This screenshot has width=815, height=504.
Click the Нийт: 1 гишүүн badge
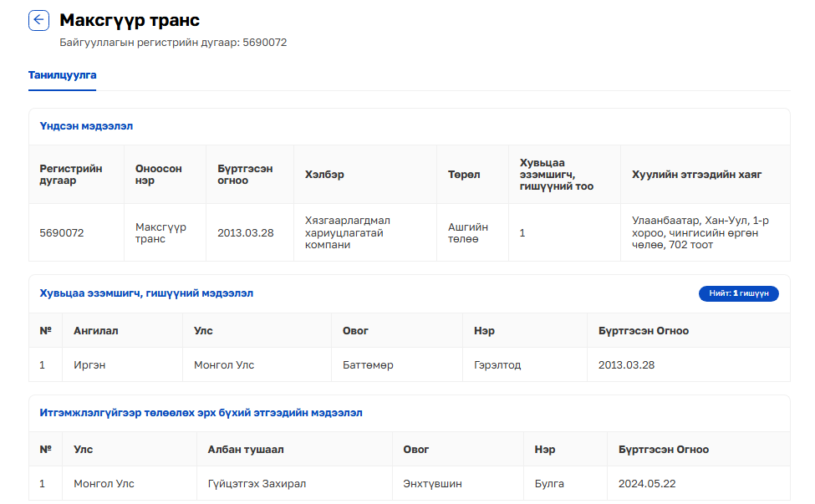738,293
